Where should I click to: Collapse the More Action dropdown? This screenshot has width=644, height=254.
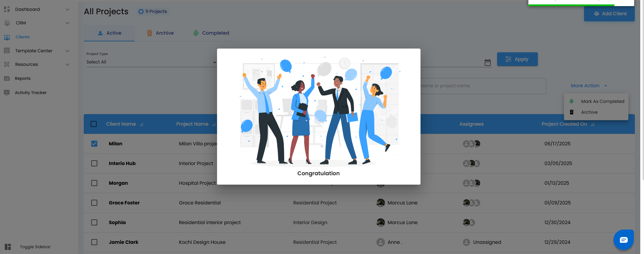point(589,86)
